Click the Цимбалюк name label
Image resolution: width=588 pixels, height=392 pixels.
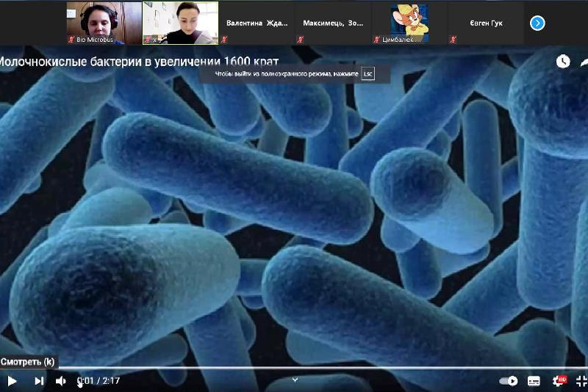(x=401, y=40)
